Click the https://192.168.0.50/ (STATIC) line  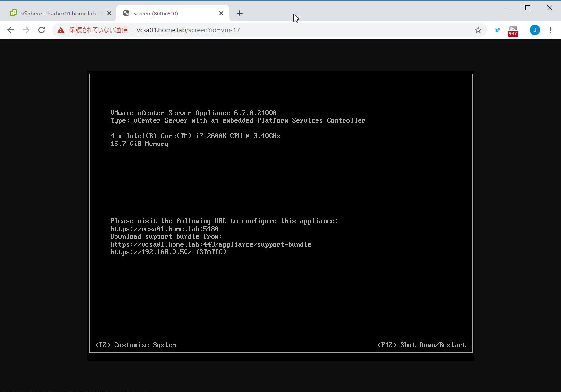(x=169, y=252)
